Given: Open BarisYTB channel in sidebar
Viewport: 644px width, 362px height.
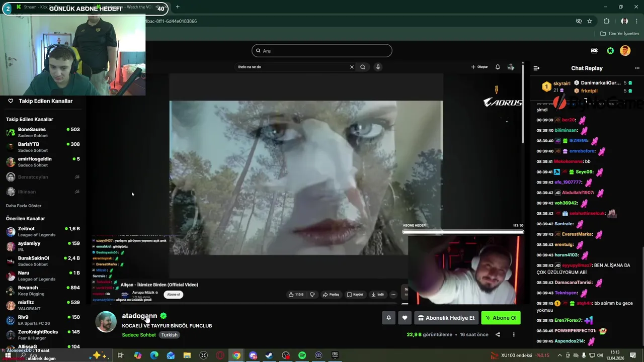Looking at the screenshot, I should 43,147.
